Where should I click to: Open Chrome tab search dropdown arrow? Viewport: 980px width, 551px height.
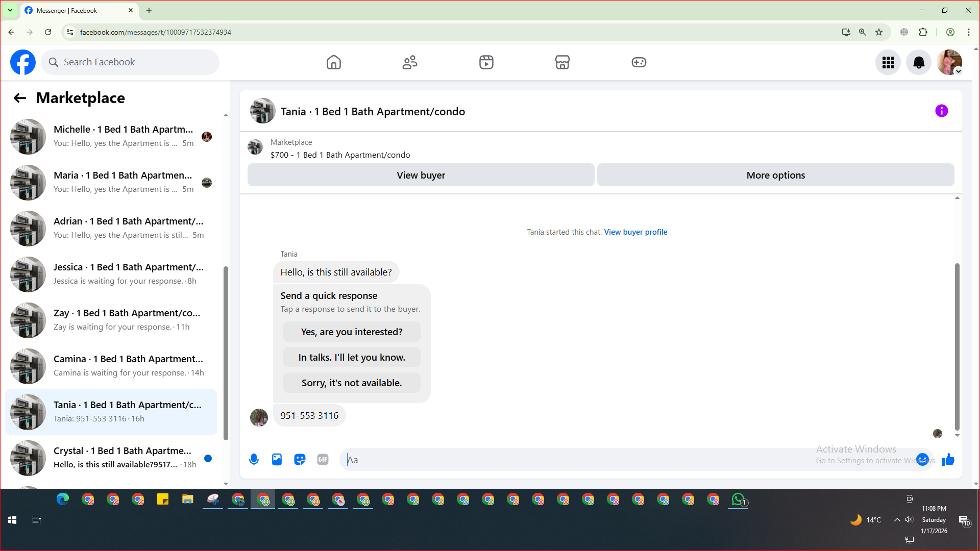[10, 10]
